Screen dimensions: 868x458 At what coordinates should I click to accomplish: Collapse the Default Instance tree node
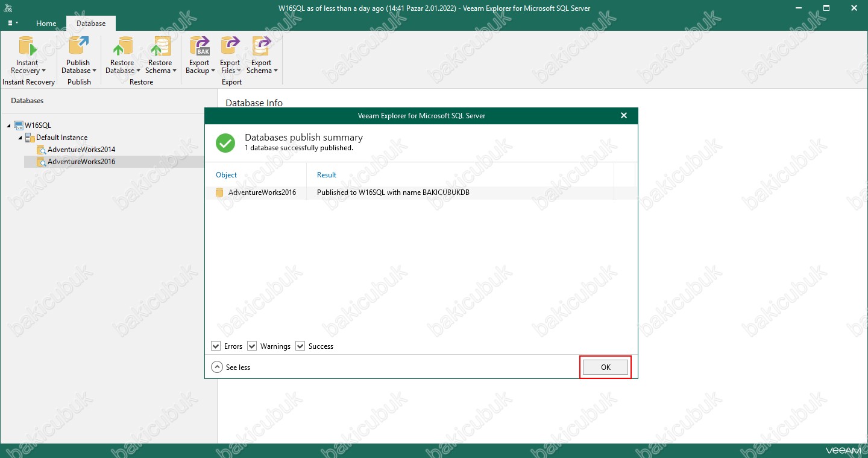pos(20,138)
